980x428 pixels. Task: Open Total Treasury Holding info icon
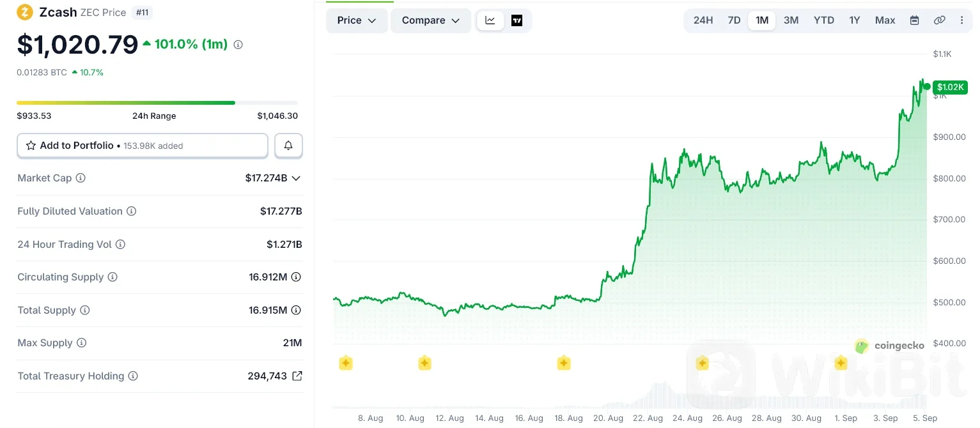133,376
